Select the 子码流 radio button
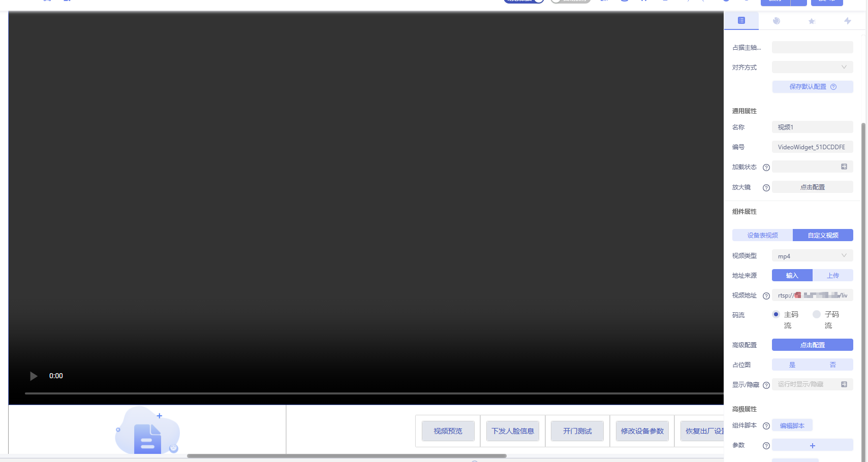This screenshot has width=868, height=462. click(x=817, y=314)
